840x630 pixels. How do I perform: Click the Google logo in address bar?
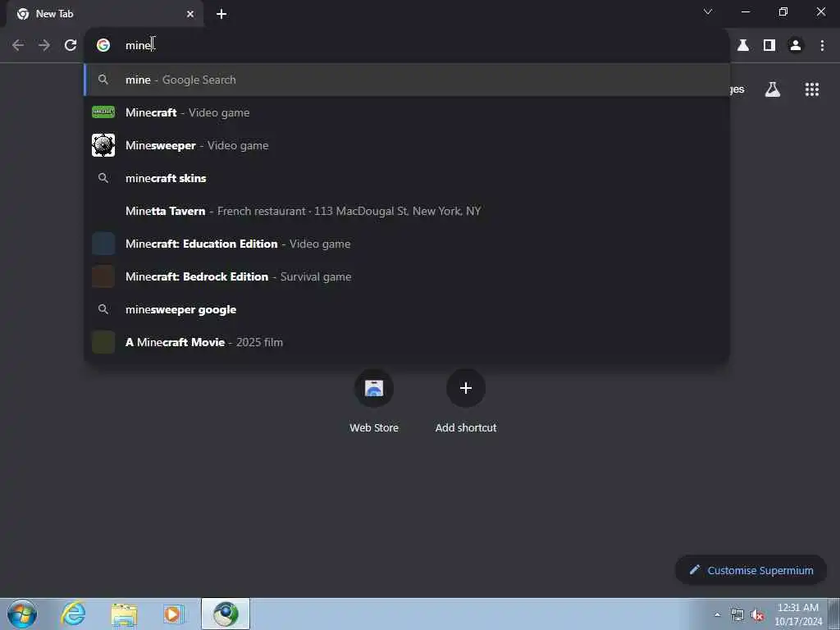[103, 46]
